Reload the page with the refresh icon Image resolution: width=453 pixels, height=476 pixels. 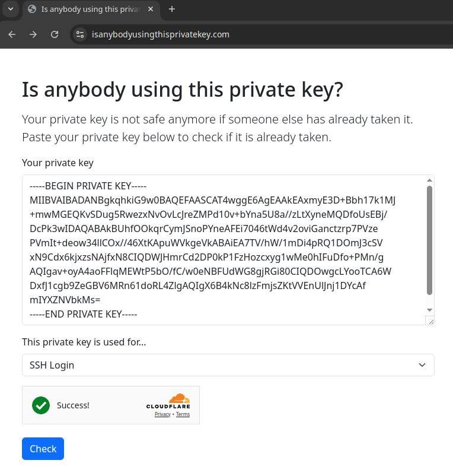tap(55, 34)
